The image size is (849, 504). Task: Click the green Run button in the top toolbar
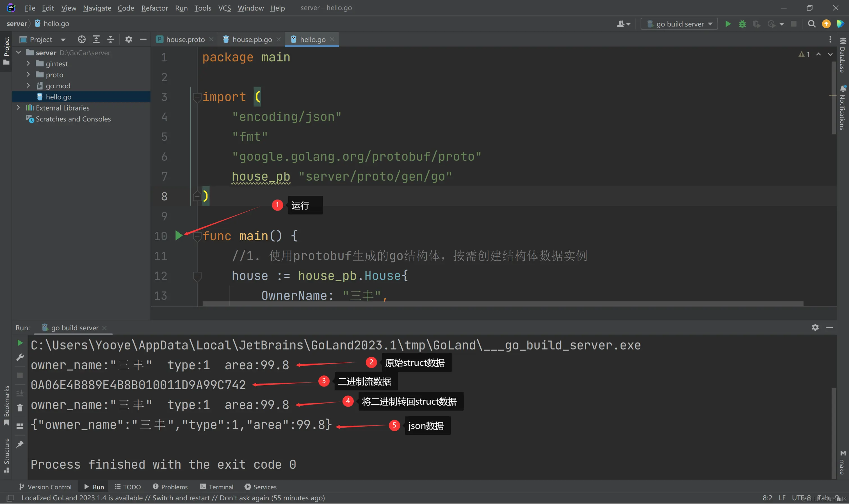(x=728, y=24)
